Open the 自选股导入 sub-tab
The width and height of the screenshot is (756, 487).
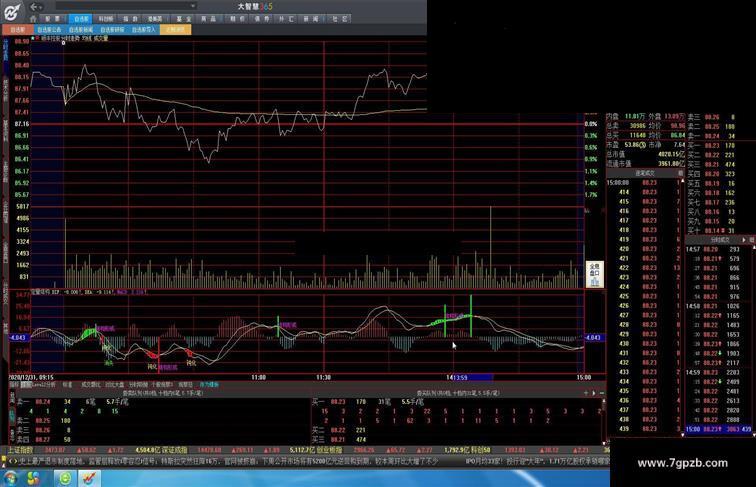click(144, 29)
